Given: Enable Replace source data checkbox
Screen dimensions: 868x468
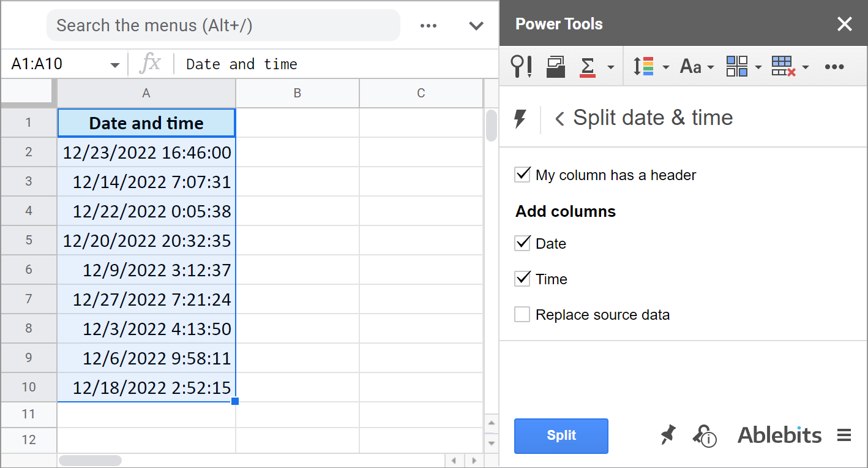Looking at the screenshot, I should (522, 315).
